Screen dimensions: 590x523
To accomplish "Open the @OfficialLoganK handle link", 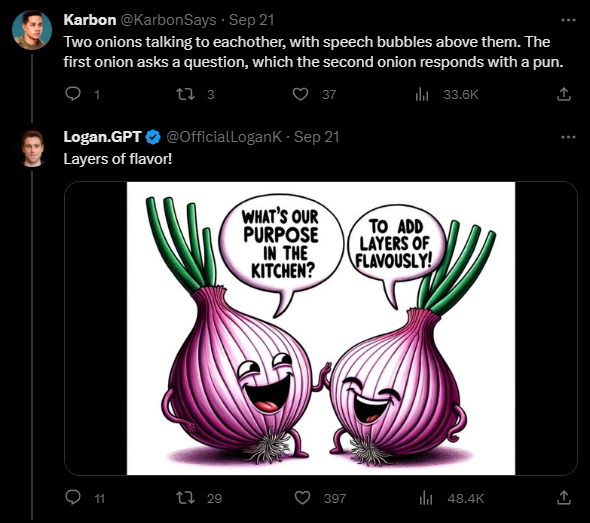I will pyautogui.click(x=224, y=137).
